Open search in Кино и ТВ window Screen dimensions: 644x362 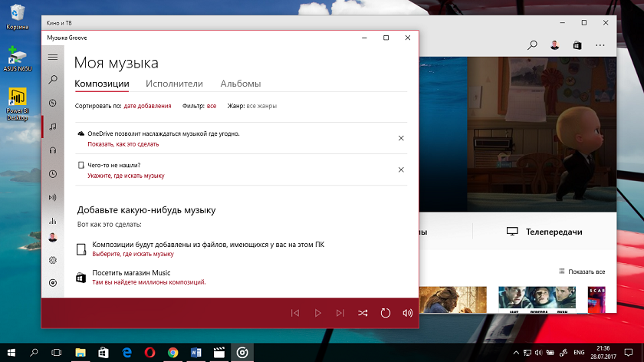click(532, 45)
